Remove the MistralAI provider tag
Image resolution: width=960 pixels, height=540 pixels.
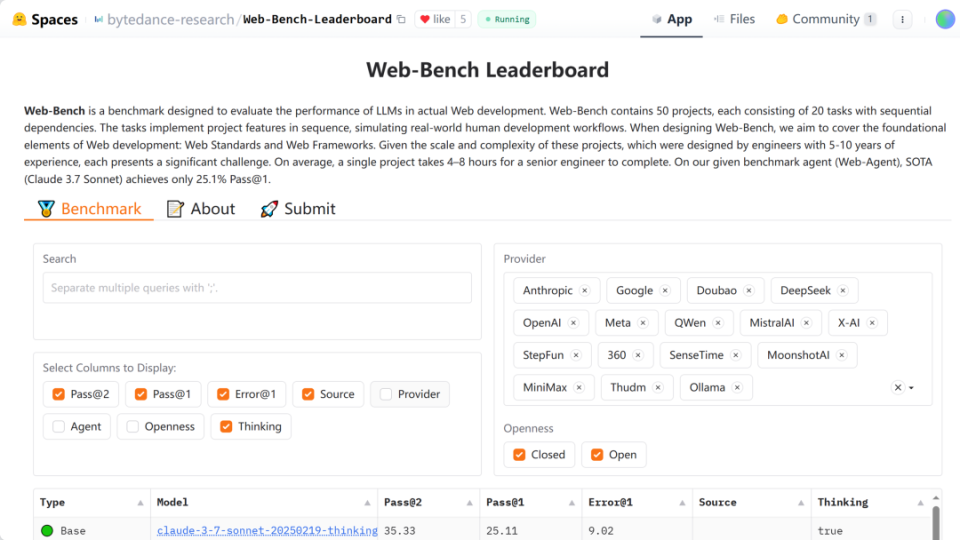806,323
